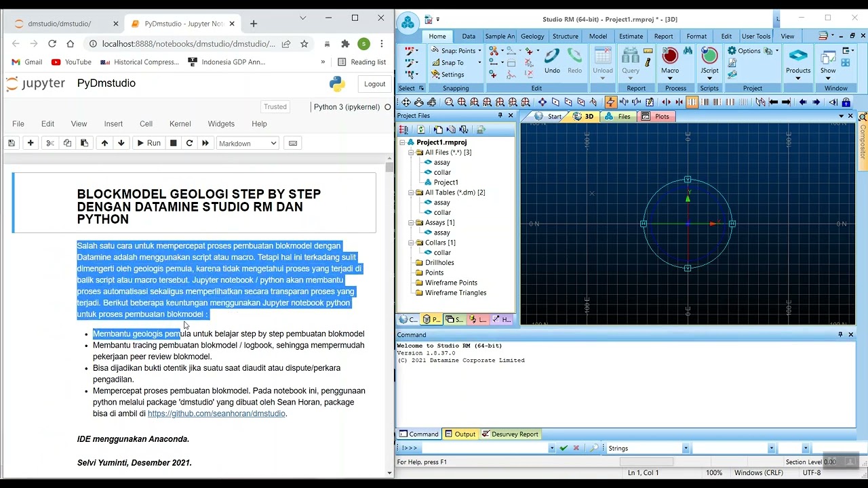Click the pan view icon in view toolbar

(x=406, y=102)
